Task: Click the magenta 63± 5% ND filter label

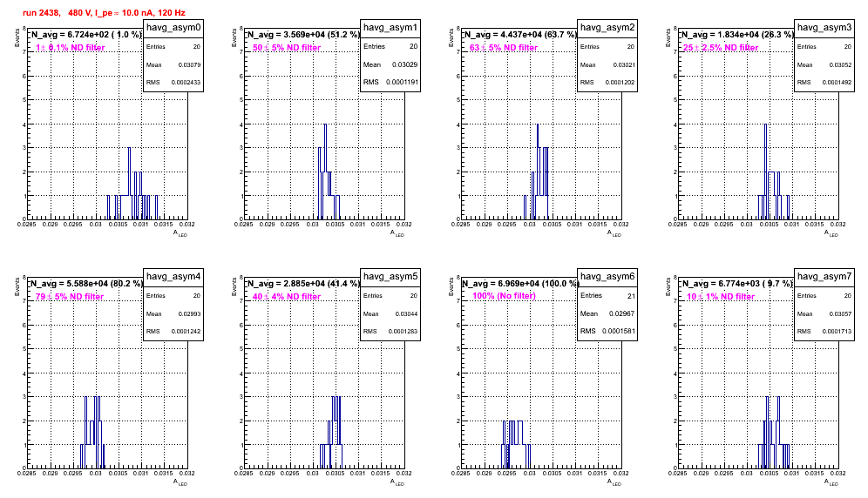Action: (x=504, y=48)
